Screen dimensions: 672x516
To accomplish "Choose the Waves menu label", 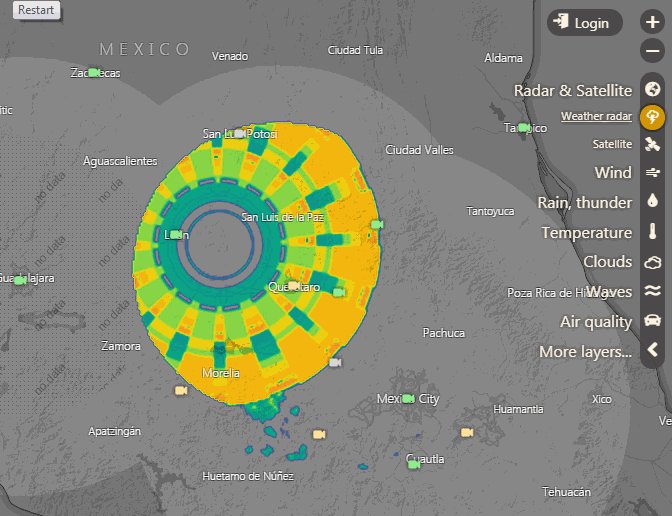I will click(x=609, y=291).
